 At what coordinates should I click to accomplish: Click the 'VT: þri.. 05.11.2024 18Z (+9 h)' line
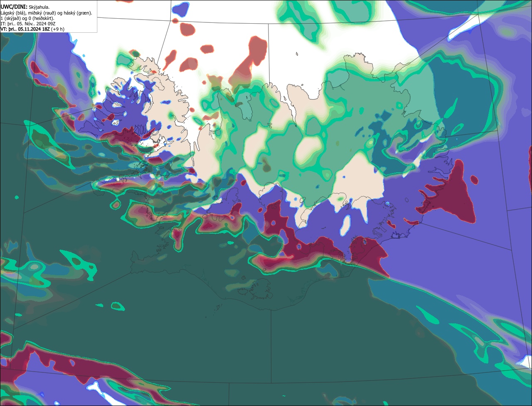pos(32,29)
